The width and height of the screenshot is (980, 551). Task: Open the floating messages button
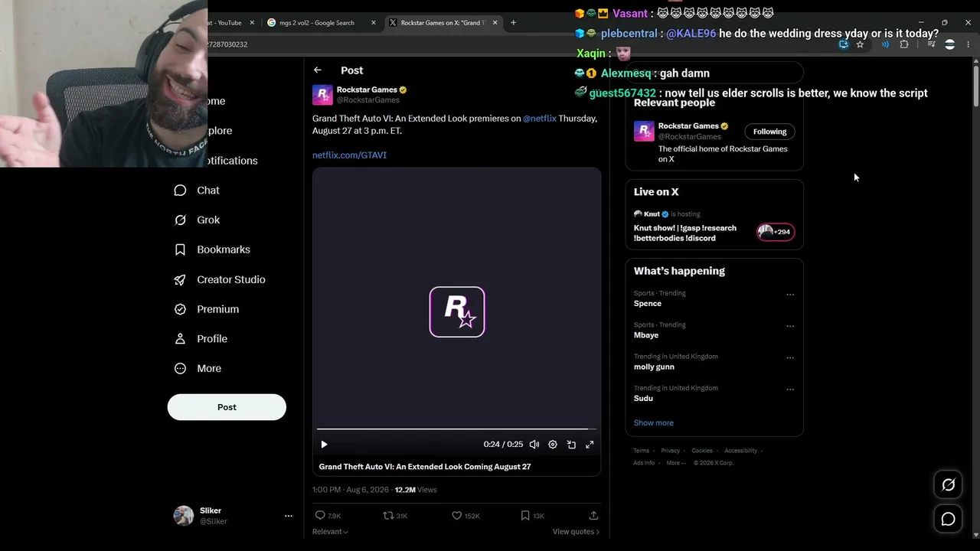point(948,519)
